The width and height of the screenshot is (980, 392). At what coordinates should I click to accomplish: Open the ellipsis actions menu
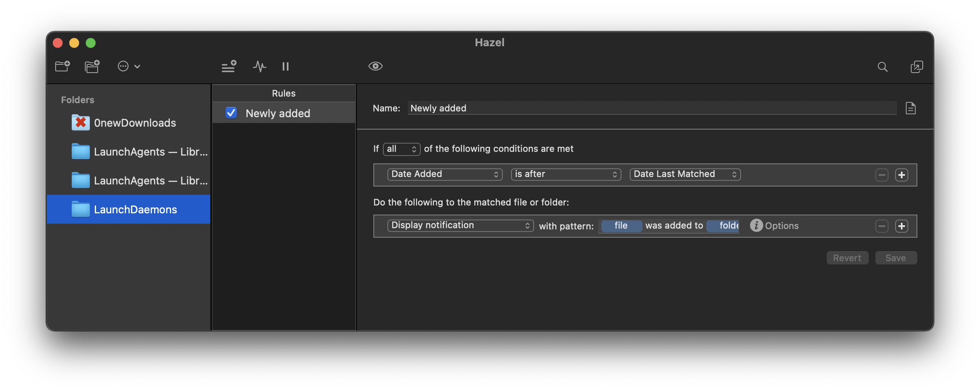[129, 66]
